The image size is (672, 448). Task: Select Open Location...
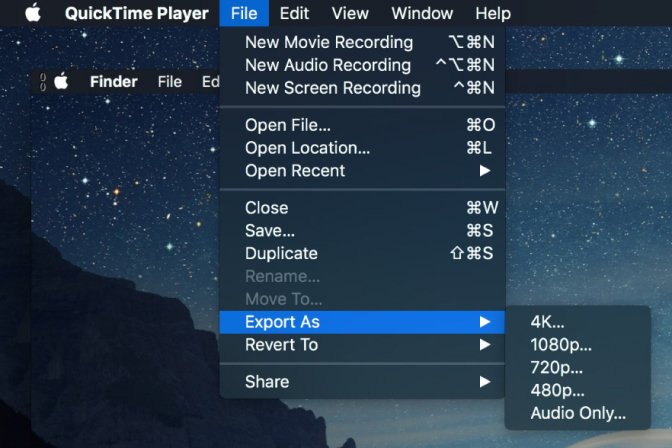363,148
